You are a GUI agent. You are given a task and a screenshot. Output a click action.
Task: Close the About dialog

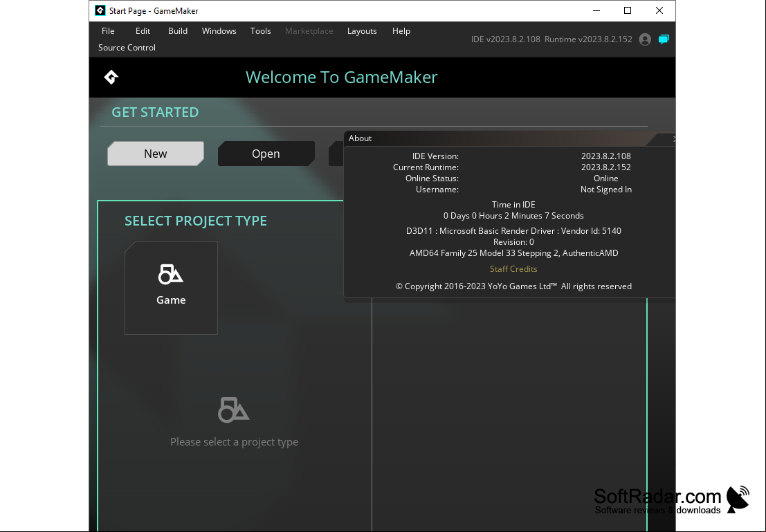coord(673,139)
